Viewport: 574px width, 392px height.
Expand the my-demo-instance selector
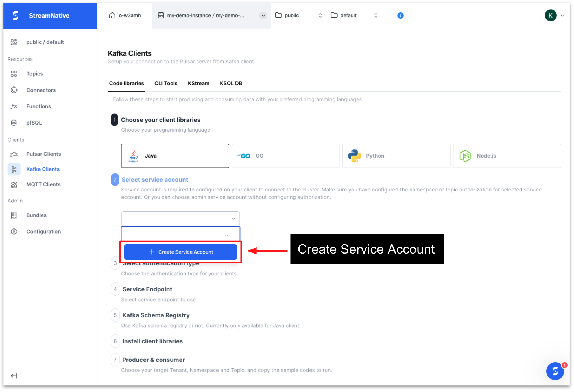click(x=263, y=16)
